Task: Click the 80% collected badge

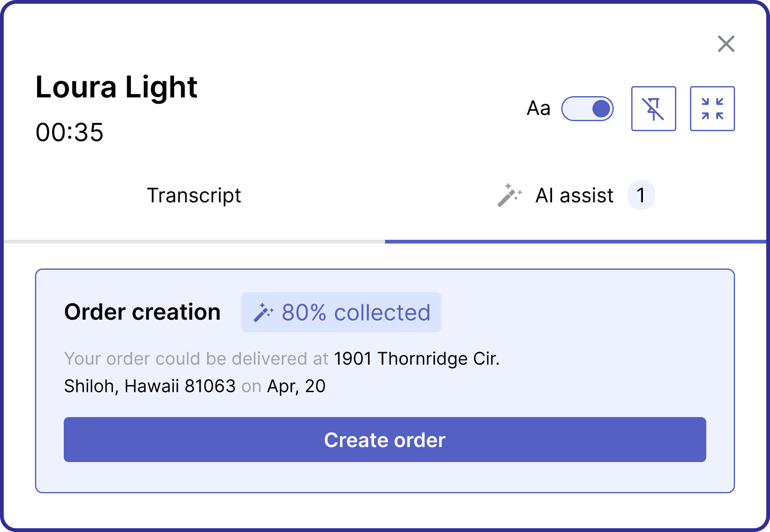Action: (x=341, y=312)
